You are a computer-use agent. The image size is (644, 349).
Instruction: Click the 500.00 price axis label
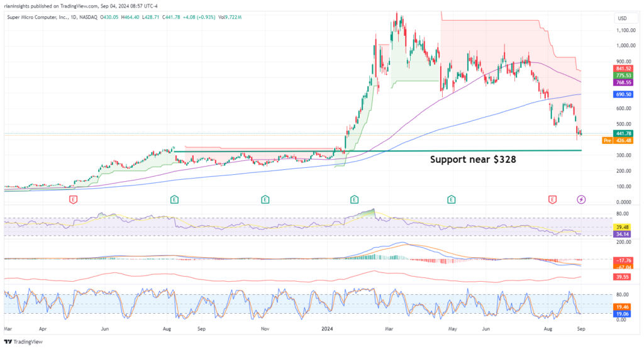[623, 124]
